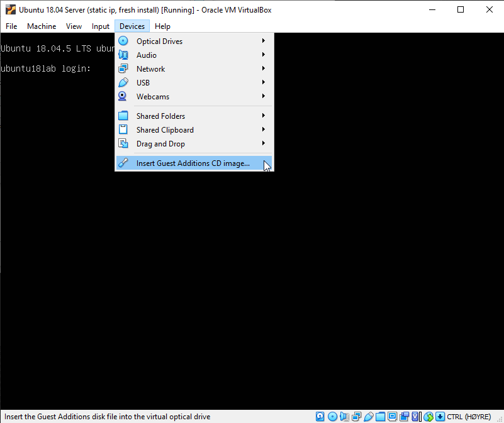Click the audio indicator icon in status bar
The image size is (504, 423).
(x=344, y=417)
